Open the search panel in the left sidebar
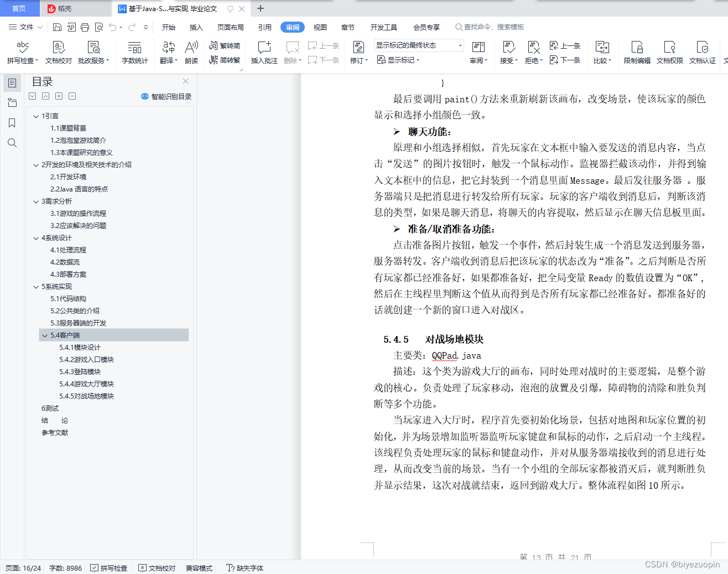Image resolution: width=728 pixels, height=574 pixels. pos(12,143)
